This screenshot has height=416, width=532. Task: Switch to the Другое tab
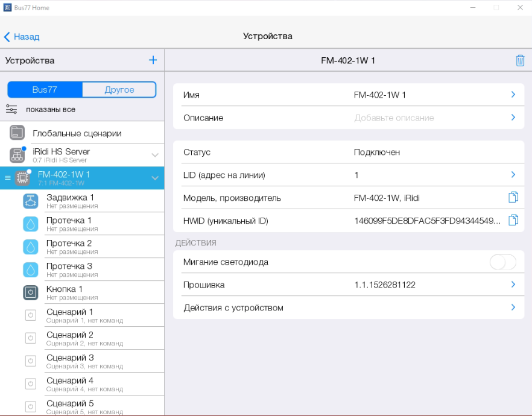coord(119,90)
